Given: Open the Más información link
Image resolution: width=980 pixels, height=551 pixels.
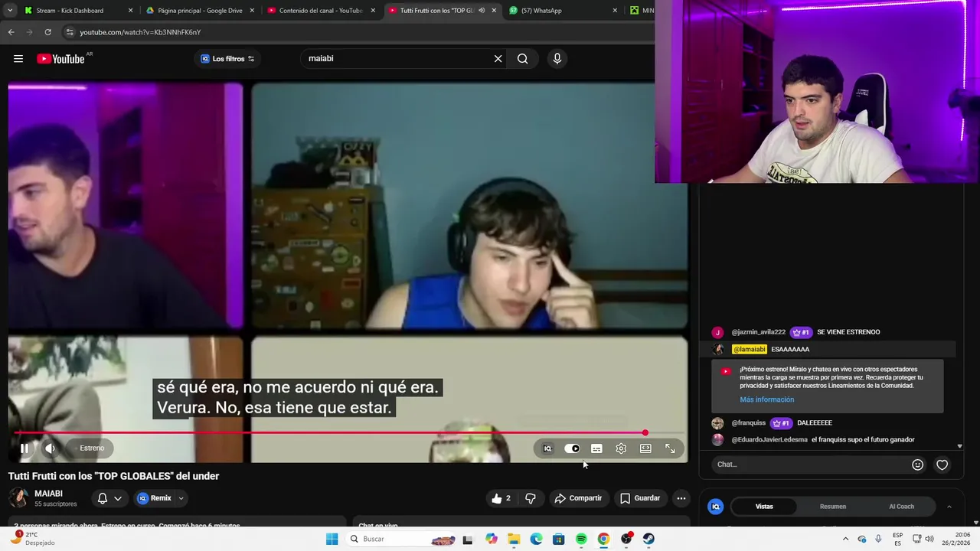Looking at the screenshot, I should click(766, 399).
